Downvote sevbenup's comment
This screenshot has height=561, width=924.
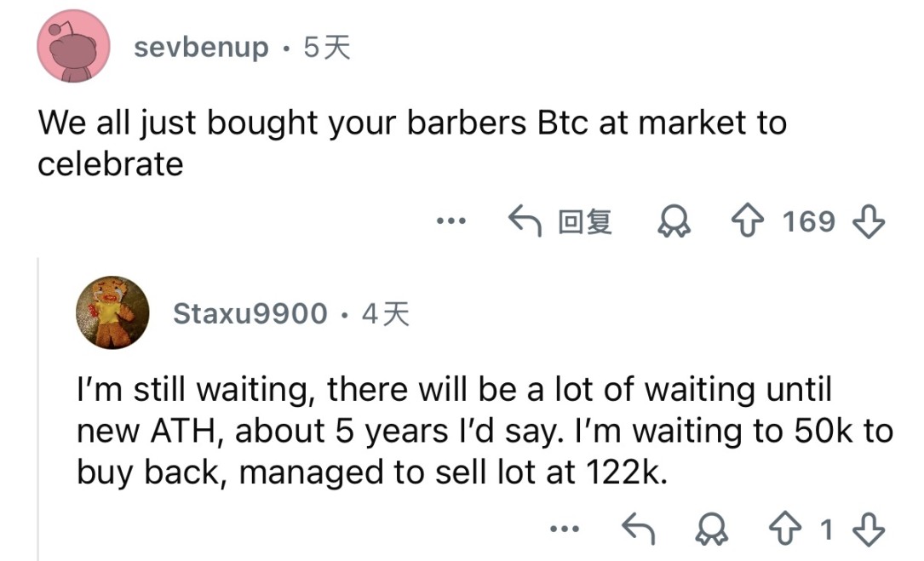coord(867,221)
